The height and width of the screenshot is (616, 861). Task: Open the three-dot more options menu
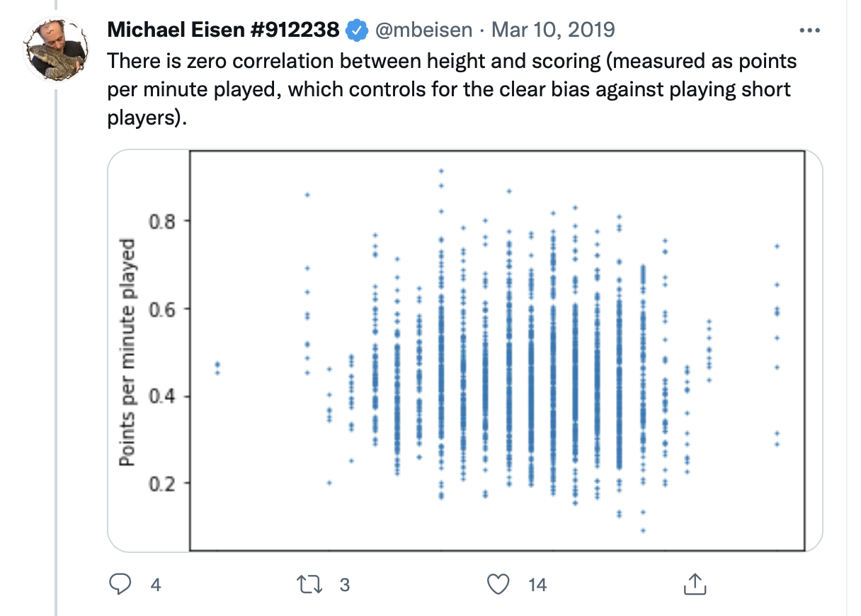click(x=809, y=30)
